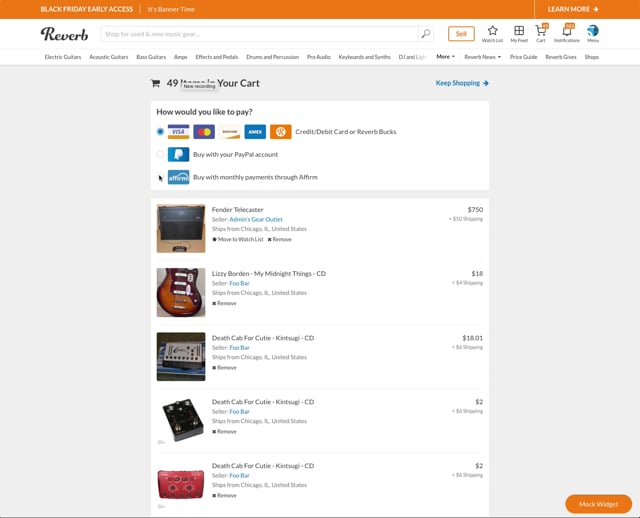Open Effects and Pedals category
The width and height of the screenshot is (640, 518).
pyautogui.click(x=217, y=57)
